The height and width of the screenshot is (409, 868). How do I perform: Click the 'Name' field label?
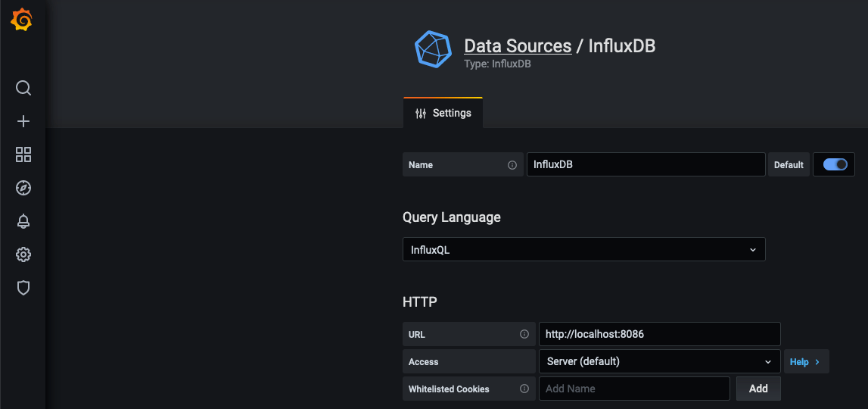[x=421, y=165]
